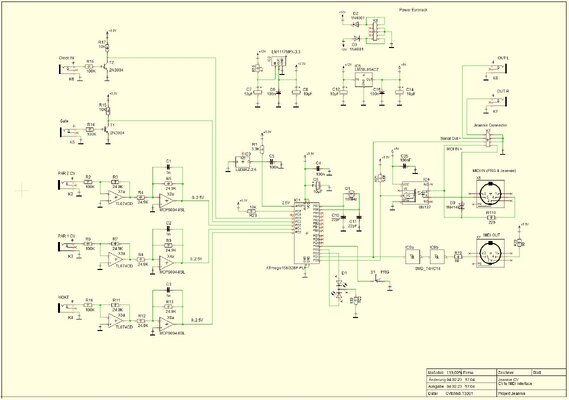Select the OUT R jack connector
569x400 pixels.
[495, 102]
